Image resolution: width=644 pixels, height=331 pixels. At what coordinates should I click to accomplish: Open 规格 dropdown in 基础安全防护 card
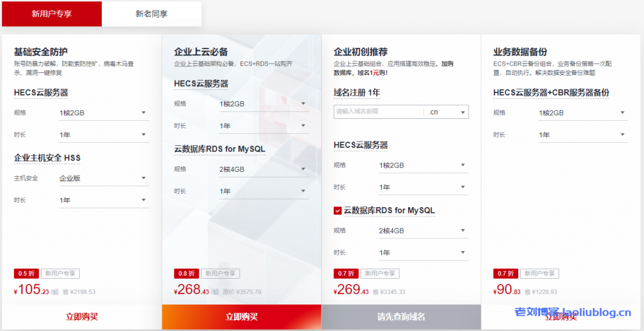tap(104, 113)
